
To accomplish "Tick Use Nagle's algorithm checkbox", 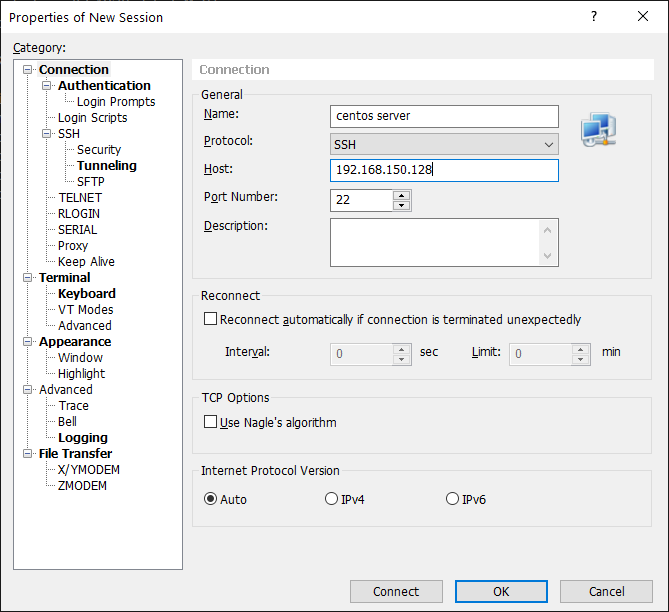I will (210, 422).
